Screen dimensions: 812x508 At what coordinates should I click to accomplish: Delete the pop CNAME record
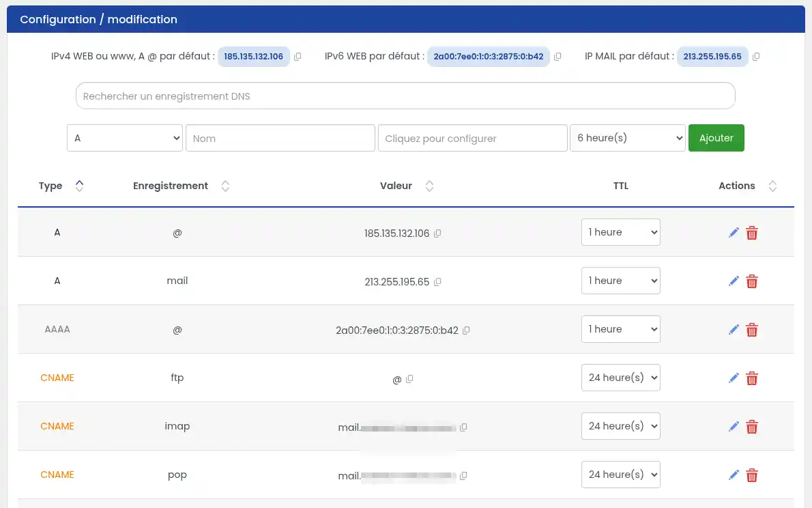click(x=752, y=475)
